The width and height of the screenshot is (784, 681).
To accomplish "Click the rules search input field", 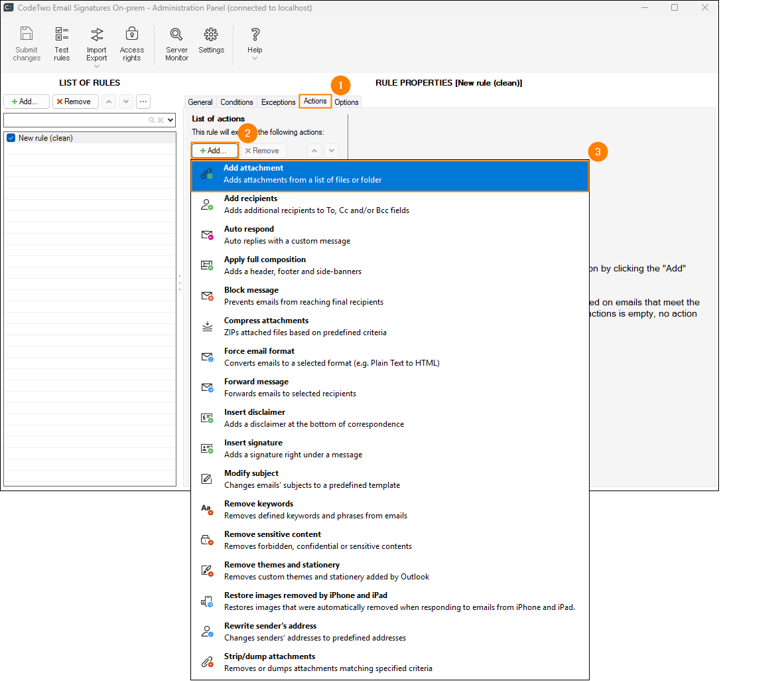I will pyautogui.click(x=74, y=120).
